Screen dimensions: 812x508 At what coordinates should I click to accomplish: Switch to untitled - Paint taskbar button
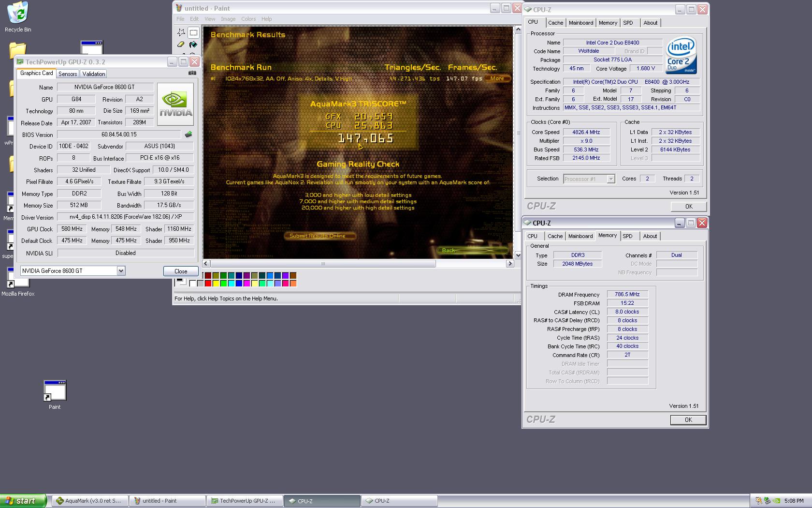(x=167, y=501)
